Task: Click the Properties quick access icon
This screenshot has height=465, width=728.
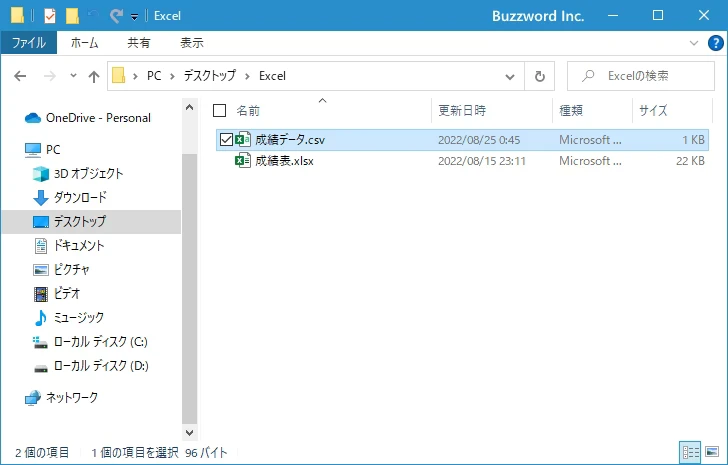Action: [x=50, y=16]
